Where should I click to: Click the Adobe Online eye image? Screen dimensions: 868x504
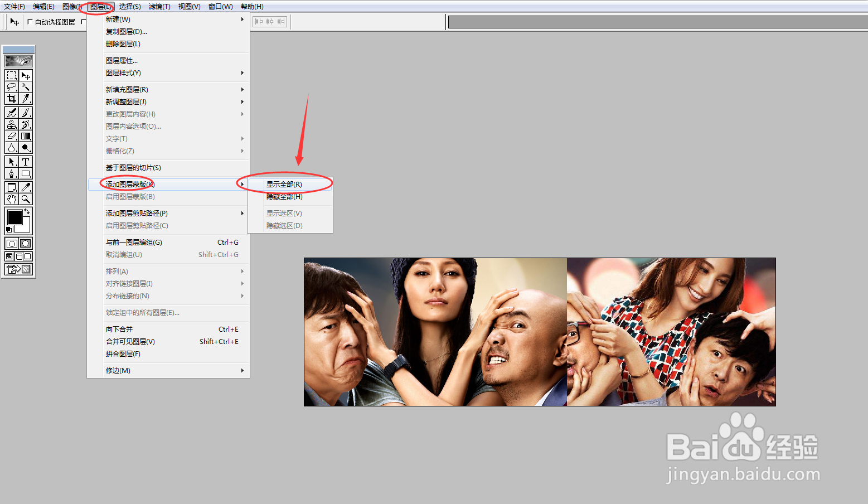coord(18,61)
